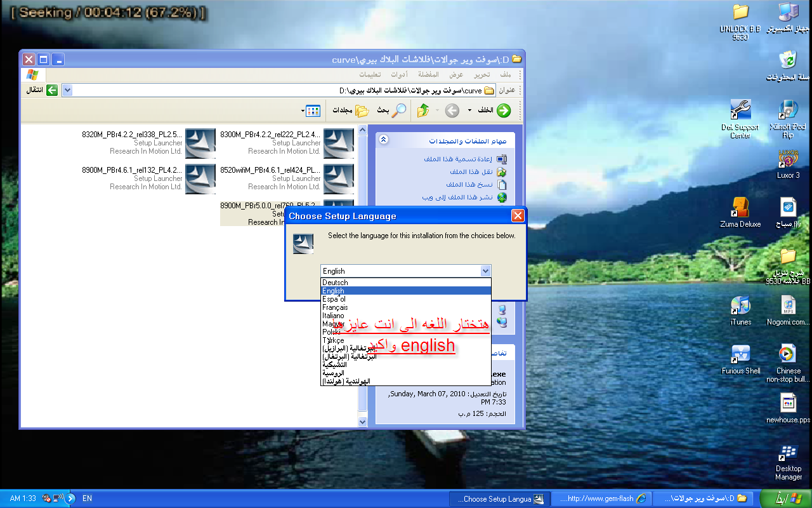Switch to the gem-flash Internet Explorer taskbar button
Image resolution: width=812 pixels, height=508 pixels.
601,498
